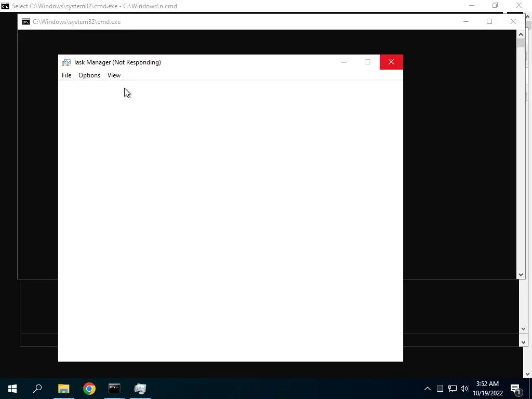Screen dimensions: 532x399
Task: Minimize the inner cmd.exe window
Action: coord(466,21)
